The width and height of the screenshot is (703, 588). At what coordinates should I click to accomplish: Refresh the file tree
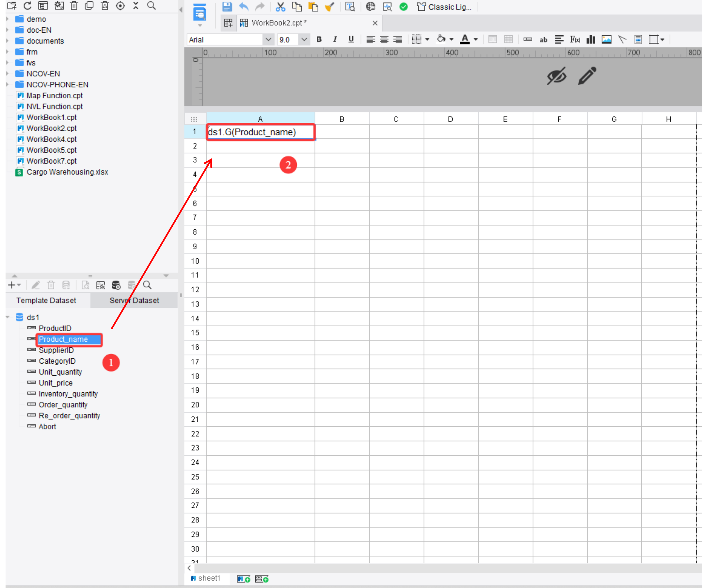[27, 5]
